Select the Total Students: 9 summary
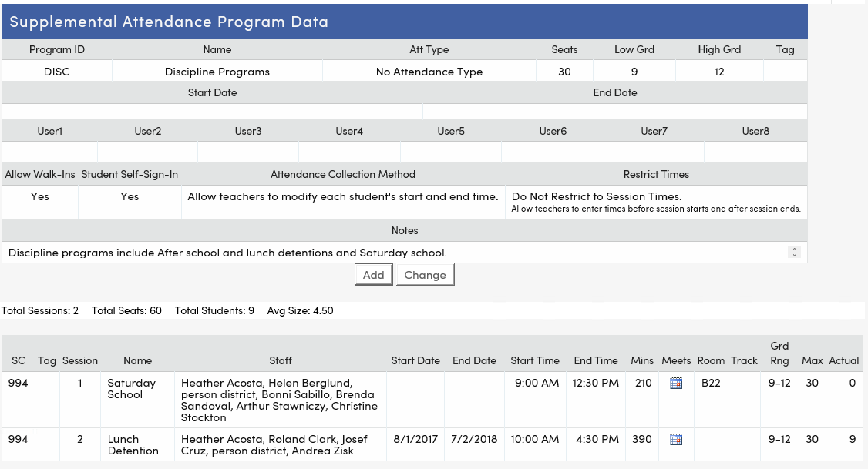This screenshot has height=469, width=868. [214, 310]
